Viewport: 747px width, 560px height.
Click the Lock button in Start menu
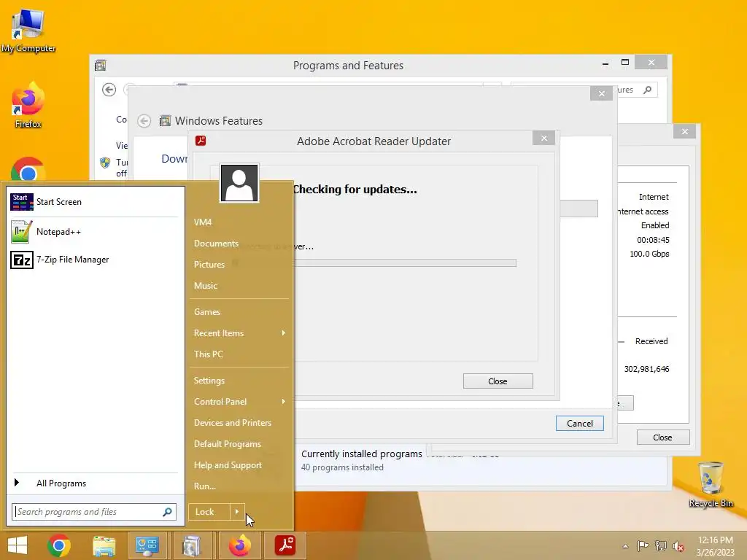coord(209,512)
